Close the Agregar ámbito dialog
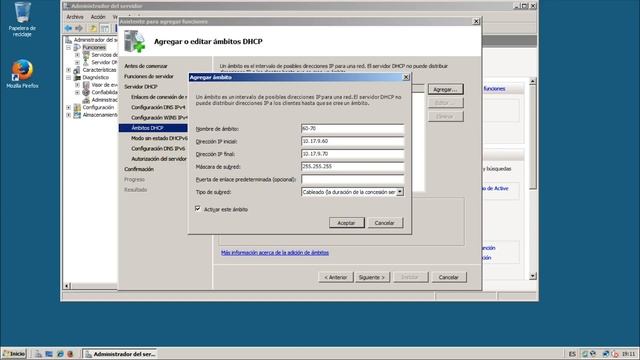The image size is (640, 360). (x=406, y=77)
